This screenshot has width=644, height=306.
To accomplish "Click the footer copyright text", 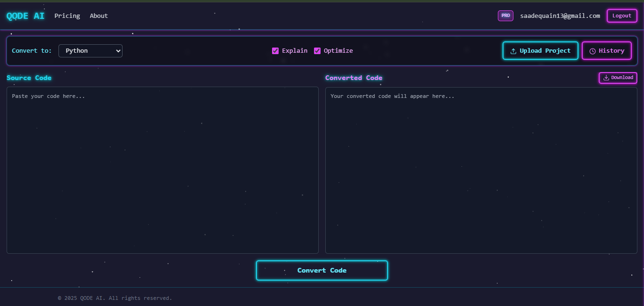I will [x=115, y=298].
